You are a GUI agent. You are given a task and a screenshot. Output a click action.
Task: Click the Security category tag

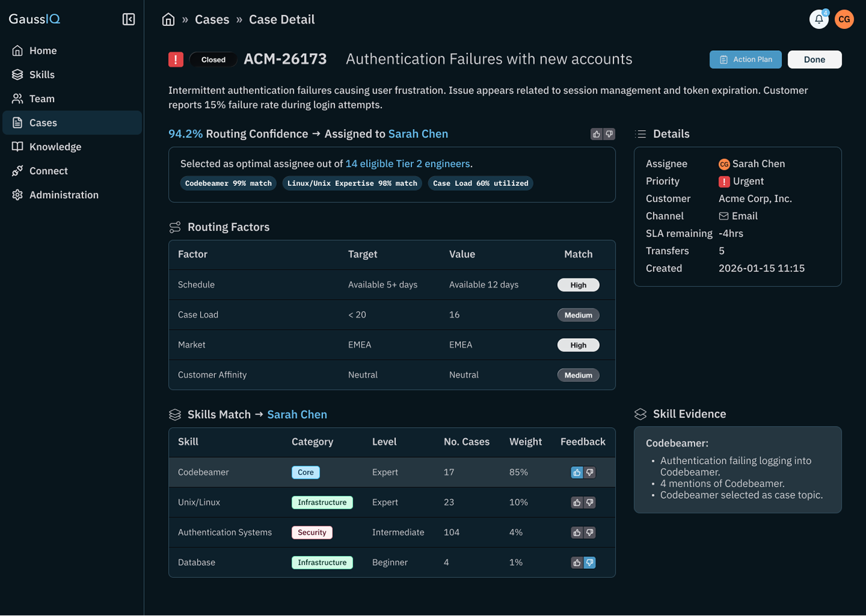(312, 533)
